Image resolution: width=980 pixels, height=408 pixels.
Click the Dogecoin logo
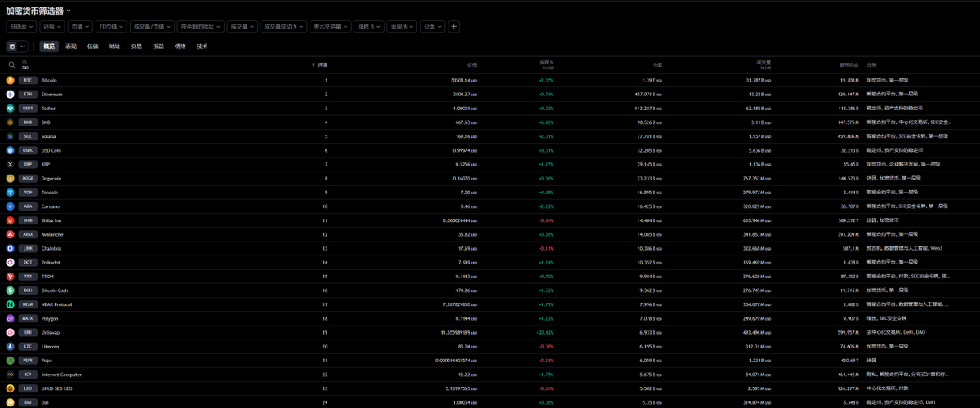point(11,178)
